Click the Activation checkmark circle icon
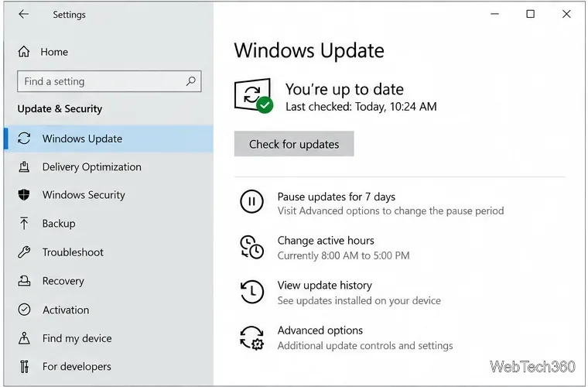Viewport: 588px width, 387px height. click(24, 310)
